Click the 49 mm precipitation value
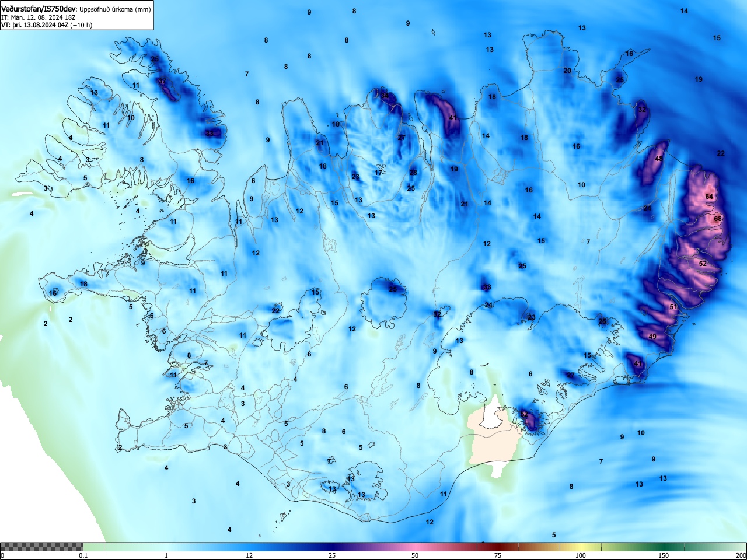747x560 pixels. pyautogui.click(x=652, y=337)
